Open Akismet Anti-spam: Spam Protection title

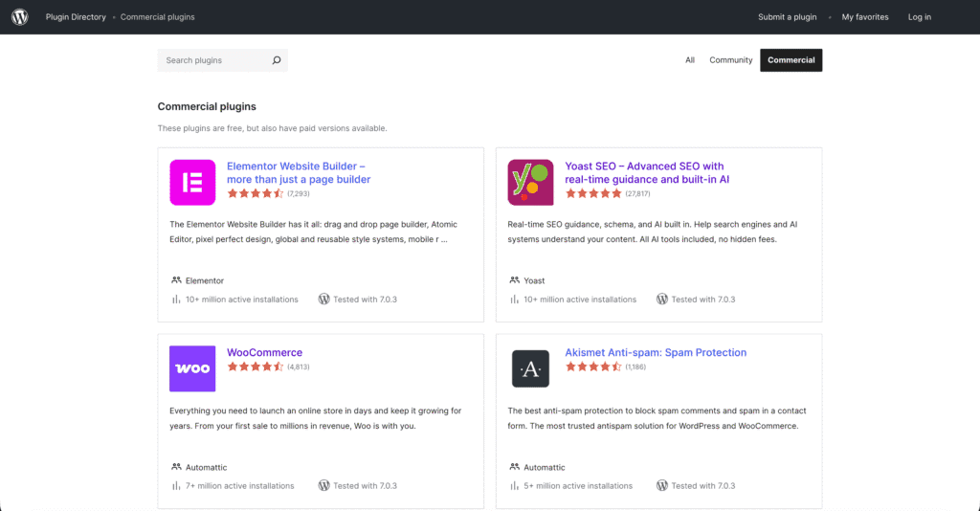point(656,352)
